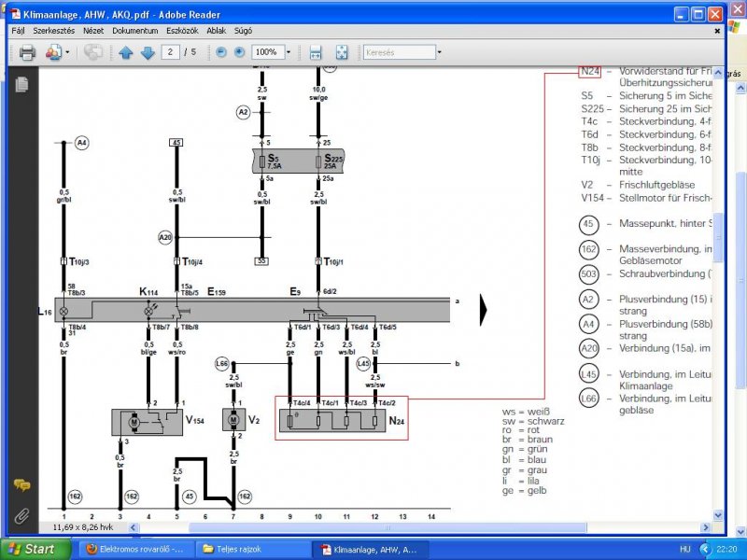Zoom out with the minus button
This screenshot has height=560, width=747.
point(221,52)
